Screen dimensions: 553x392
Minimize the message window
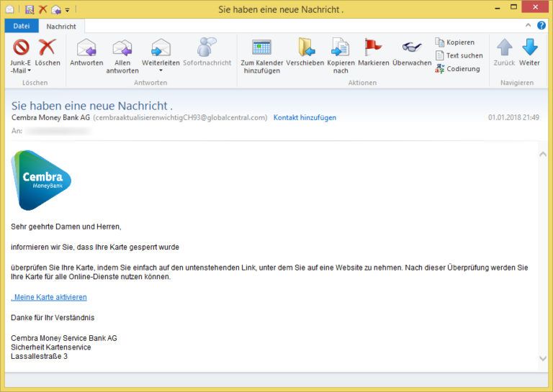tap(498, 8)
